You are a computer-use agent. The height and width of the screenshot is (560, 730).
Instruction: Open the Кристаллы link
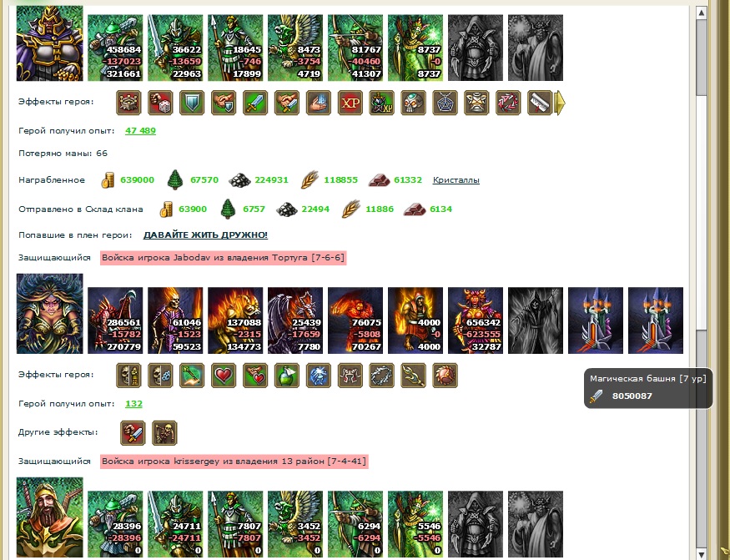(x=456, y=180)
